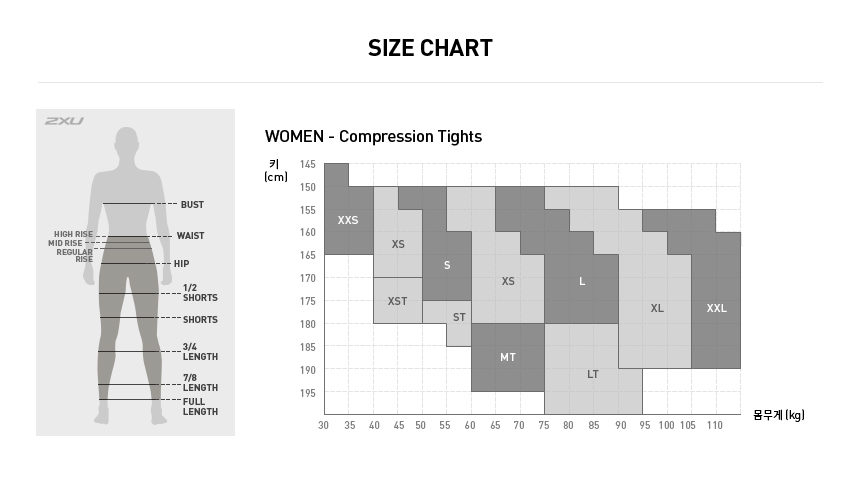The image size is (860, 488).
Task: Click the WAIST measurement label
Action: click(190, 236)
